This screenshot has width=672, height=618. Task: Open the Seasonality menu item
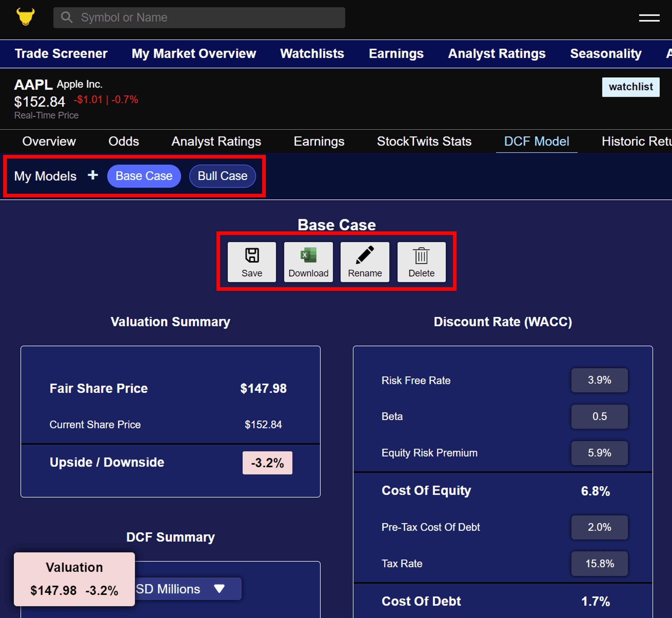point(606,54)
